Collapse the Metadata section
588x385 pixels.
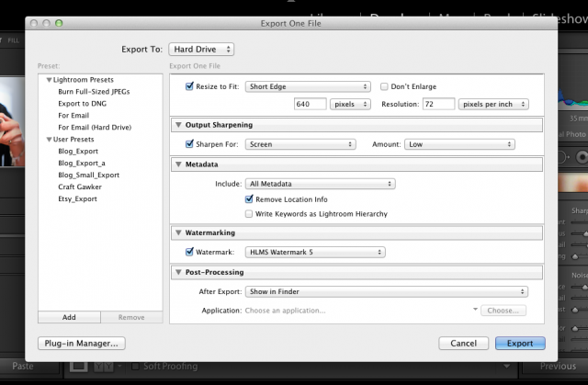click(178, 164)
